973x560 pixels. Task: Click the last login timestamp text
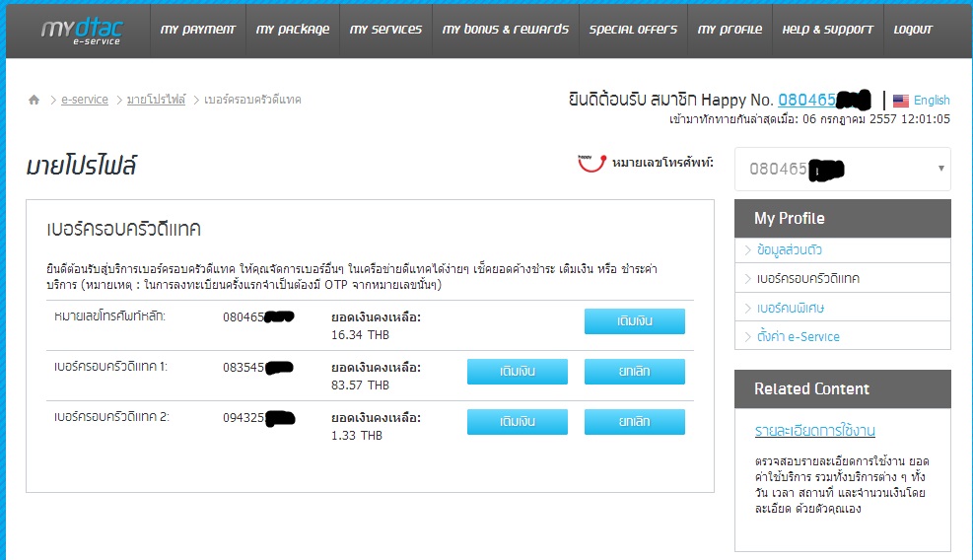(x=809, y=119)
